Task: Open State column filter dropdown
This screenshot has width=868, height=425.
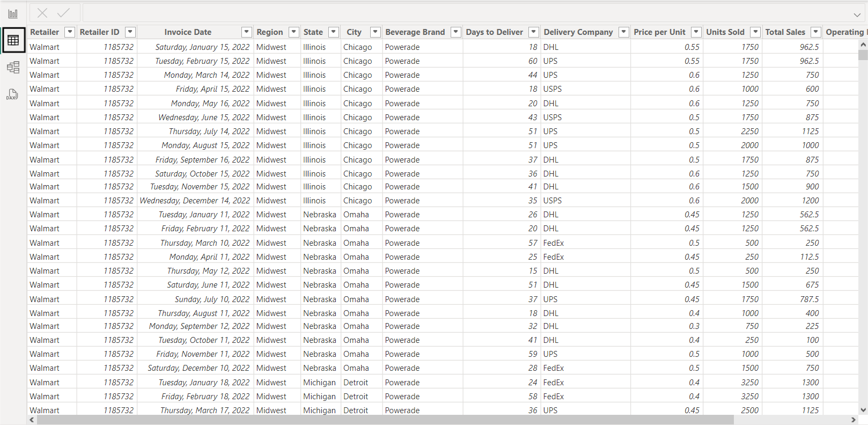Action: coord(334,32)
